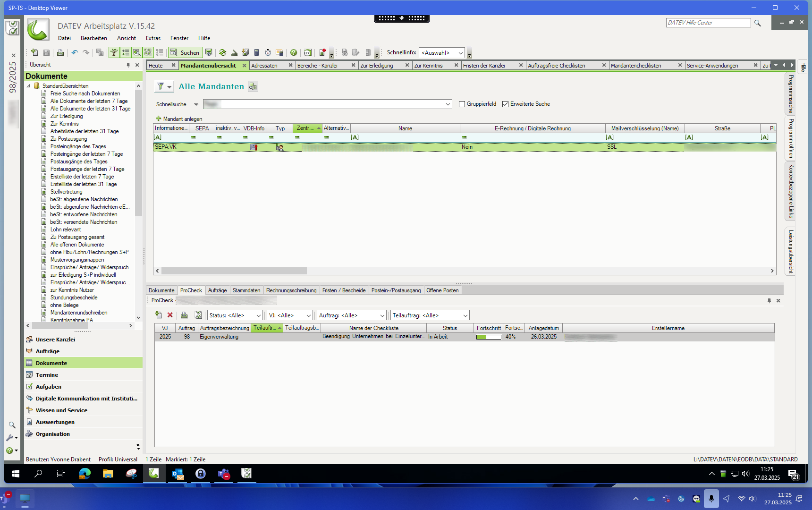Screen dimensions: 812x510
Task: Open the Extras menu
Action: pyautogui.click(x=153, y=38)
